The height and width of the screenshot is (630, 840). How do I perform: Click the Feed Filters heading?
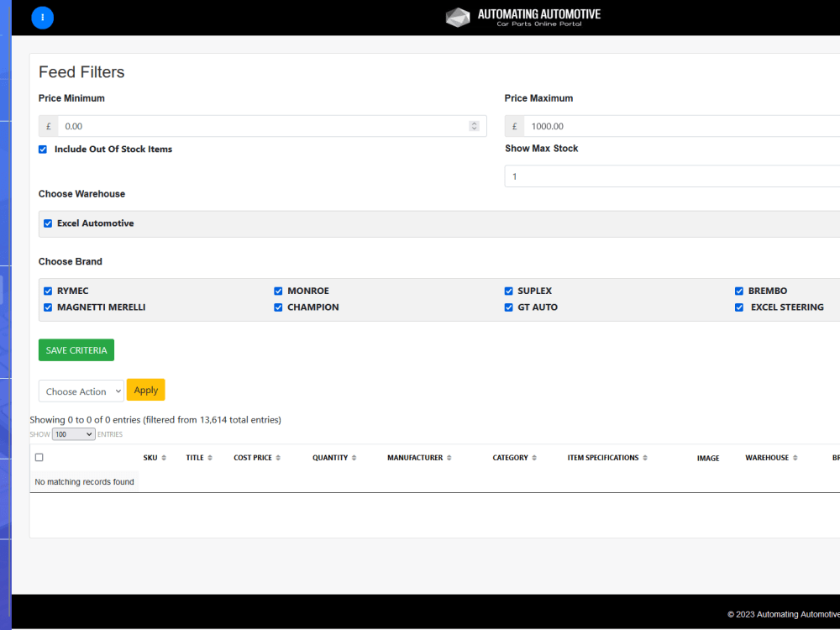81,71
